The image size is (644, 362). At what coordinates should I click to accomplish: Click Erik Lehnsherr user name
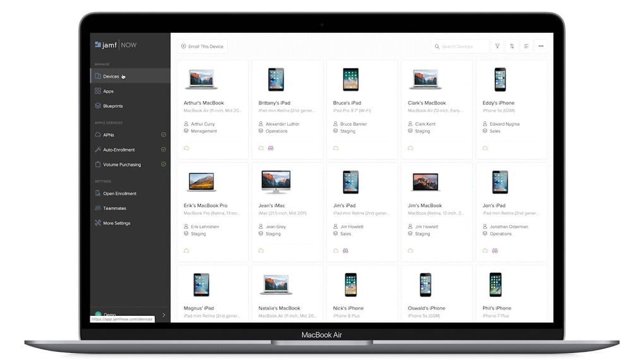pyautogui.click(x=205, y=226)
